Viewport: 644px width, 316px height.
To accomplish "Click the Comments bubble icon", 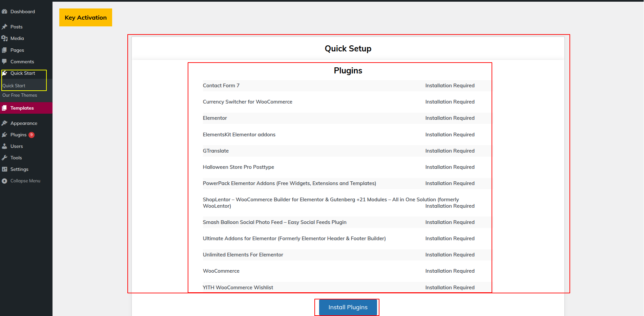I will [x=4, y=62].
